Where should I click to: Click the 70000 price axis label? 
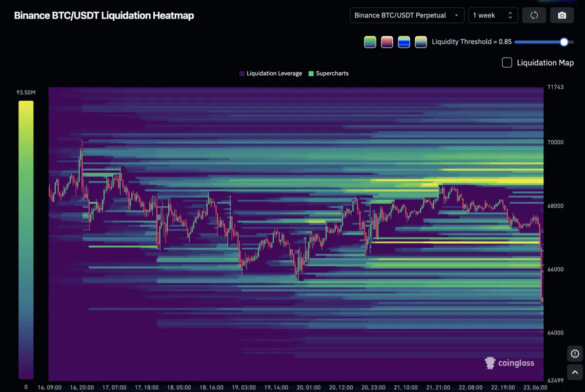coord(555,142)
